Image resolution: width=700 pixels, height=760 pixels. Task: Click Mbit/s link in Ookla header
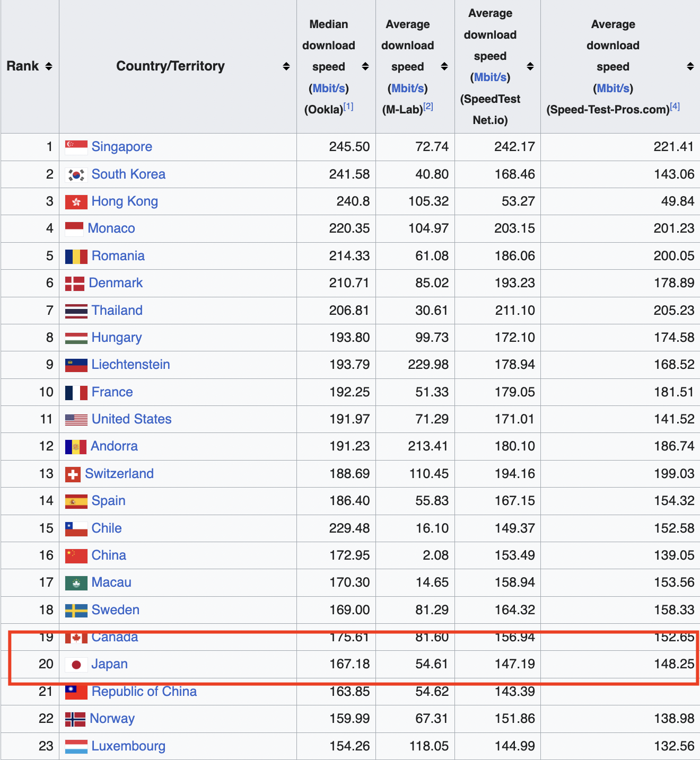click(x=329, y=88)
